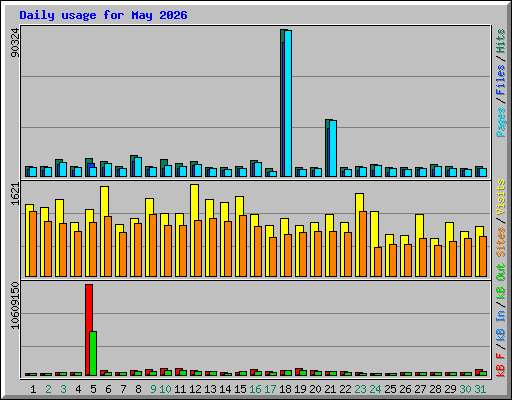Click the "kB F" legend label
The height and width of the screenshot is (400, 512).
500,365
